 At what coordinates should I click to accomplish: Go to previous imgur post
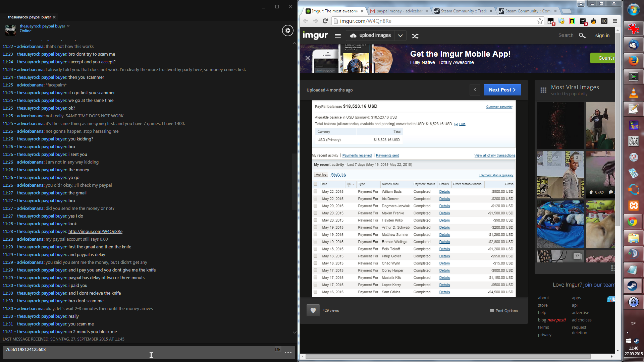475,90
